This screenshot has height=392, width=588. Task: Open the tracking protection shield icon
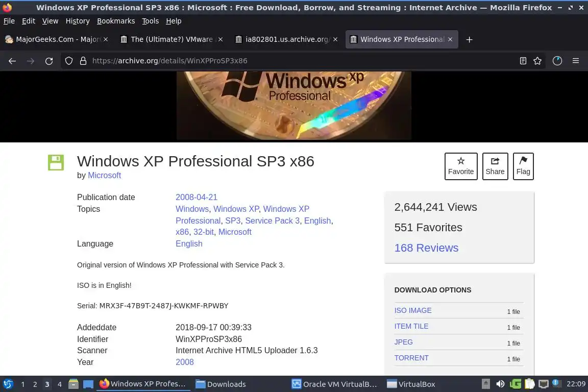click(68, 61)
